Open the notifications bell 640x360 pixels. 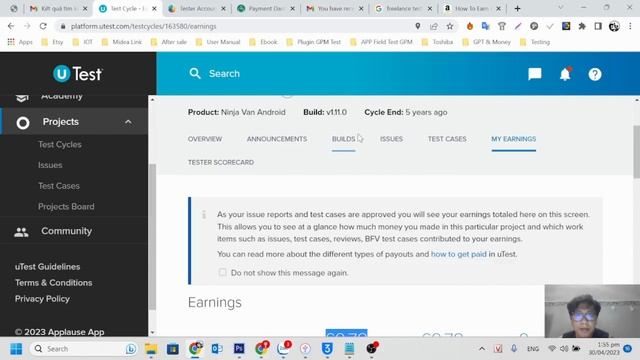pyautogui.click(x=565, y=74)
